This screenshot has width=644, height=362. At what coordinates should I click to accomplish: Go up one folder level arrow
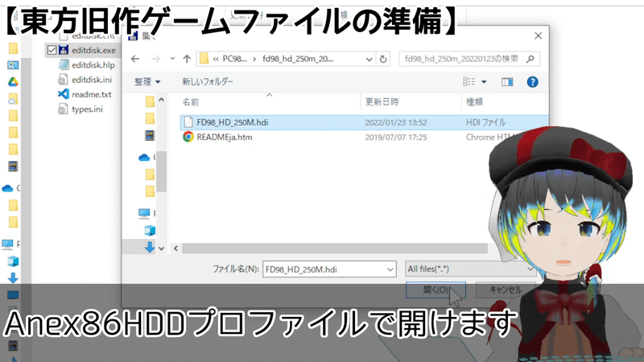pos(187,59)
